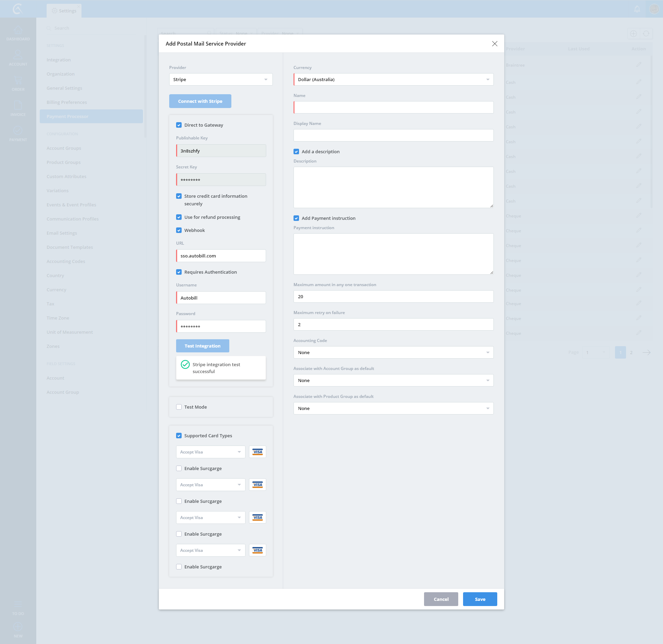The image size is (663, 644).
Task: Click the first Visa card logo
Action: 258,452
